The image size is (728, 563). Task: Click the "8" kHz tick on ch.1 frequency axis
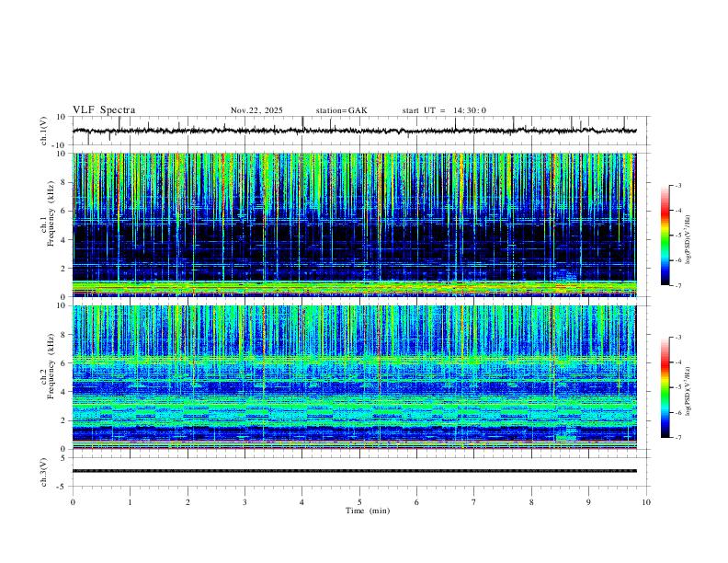(x=64, y=182)
